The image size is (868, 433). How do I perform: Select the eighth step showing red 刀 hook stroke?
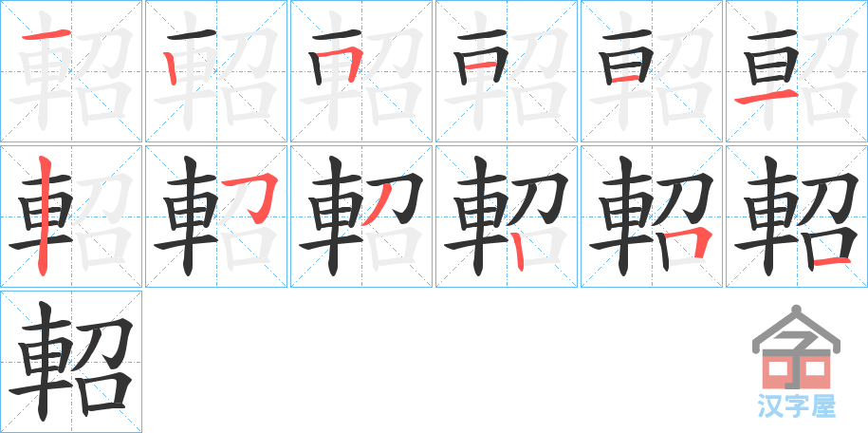216,216
